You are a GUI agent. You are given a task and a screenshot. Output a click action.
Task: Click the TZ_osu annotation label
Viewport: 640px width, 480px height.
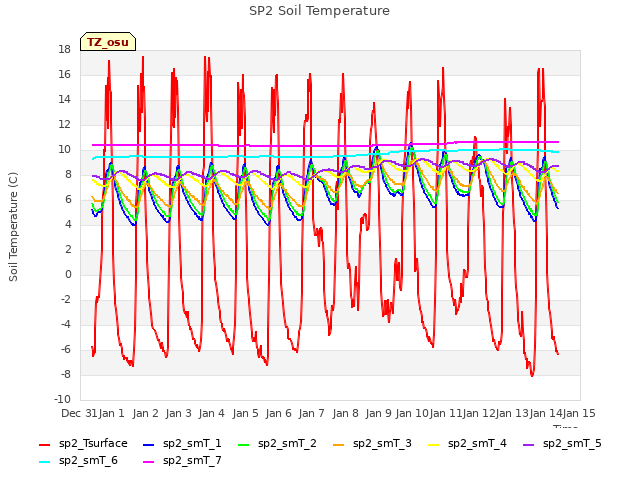point(108,42)
